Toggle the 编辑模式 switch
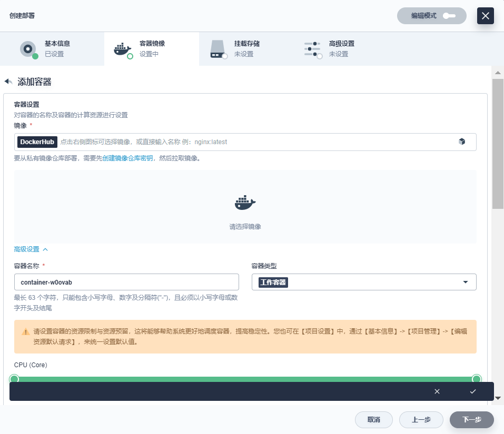 [x=448, y=16]
